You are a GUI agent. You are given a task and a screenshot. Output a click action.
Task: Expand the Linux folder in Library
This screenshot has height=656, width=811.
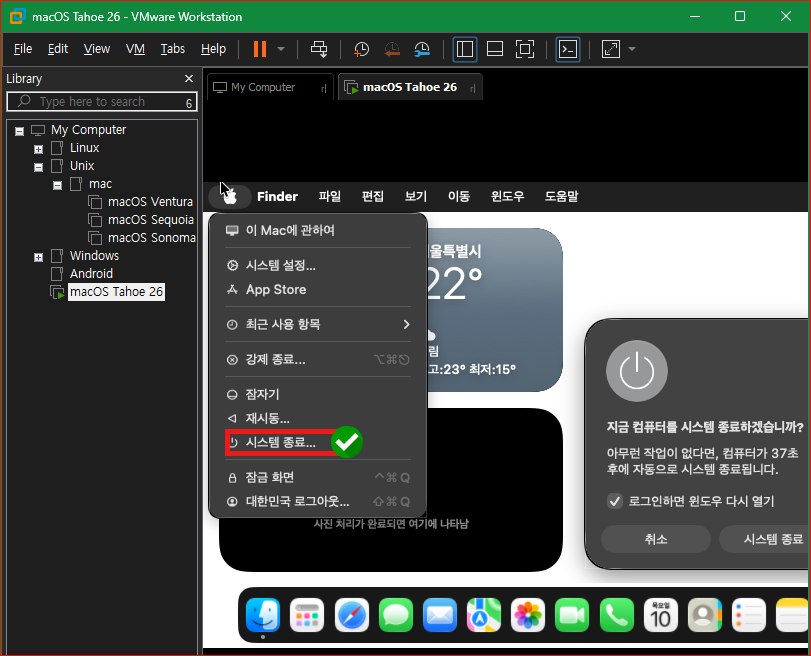(x=38, y=149)
